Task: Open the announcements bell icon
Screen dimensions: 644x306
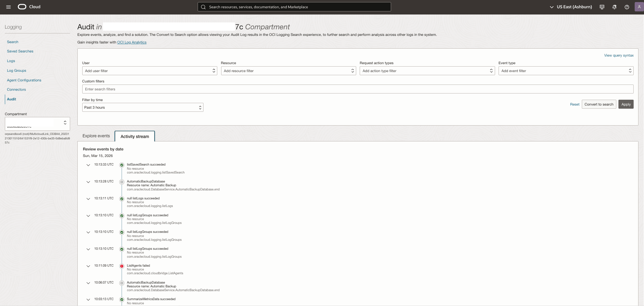Action: pos(614,7)
